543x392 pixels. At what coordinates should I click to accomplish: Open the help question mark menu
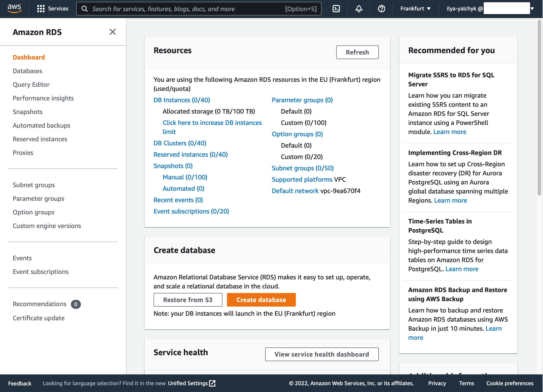click(381, 9)
